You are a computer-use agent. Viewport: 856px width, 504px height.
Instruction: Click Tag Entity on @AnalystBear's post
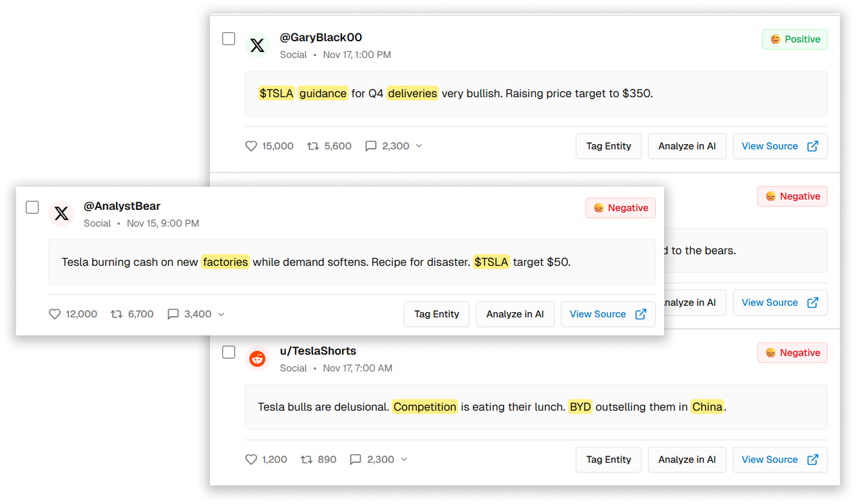pyautogui.click(x=437, y=314)
